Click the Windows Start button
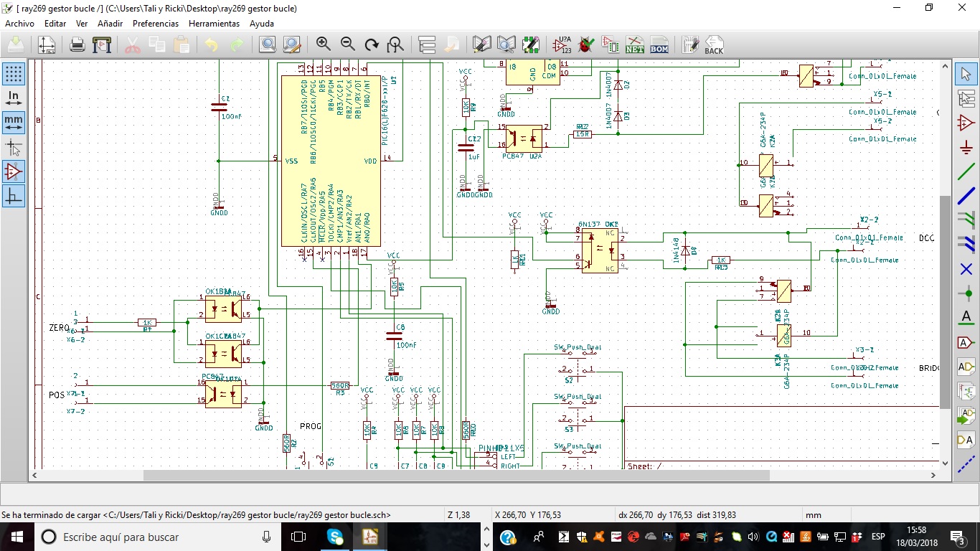This screenshot has width=980, height=551. tap(17, 537)
